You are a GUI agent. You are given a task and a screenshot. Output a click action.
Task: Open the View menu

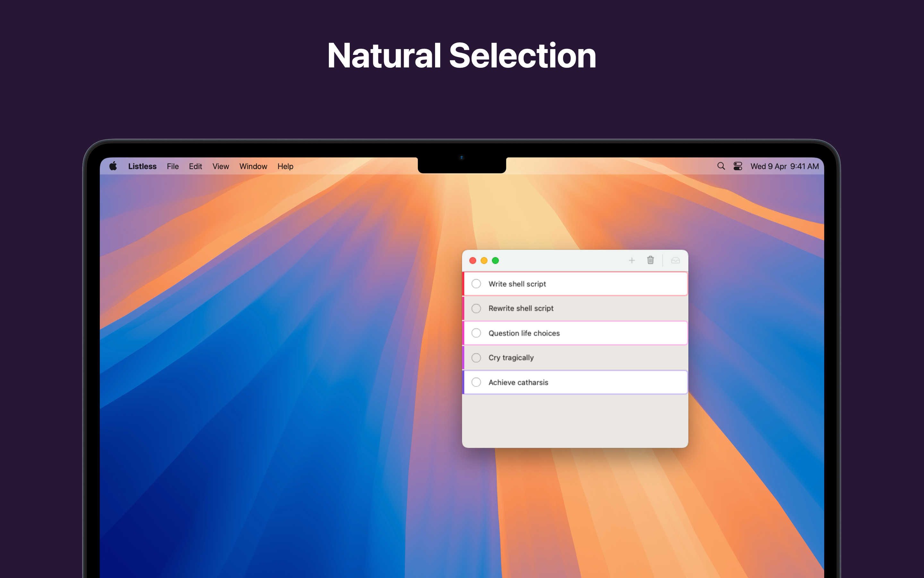click(221, 166)
